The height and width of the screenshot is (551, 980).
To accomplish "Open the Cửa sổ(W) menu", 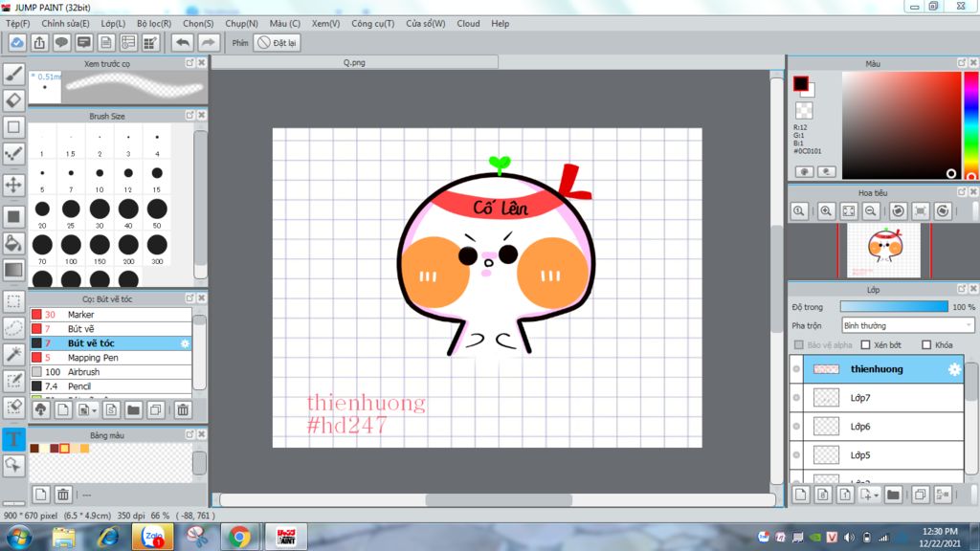I will pyautogui.click(x=426, y=24).
